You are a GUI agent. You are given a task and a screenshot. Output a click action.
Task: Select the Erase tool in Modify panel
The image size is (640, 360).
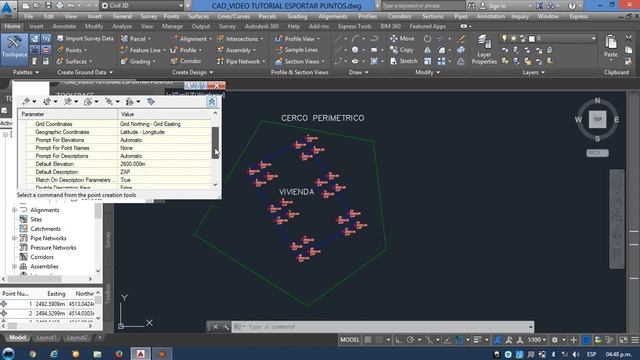pos(461,39)
